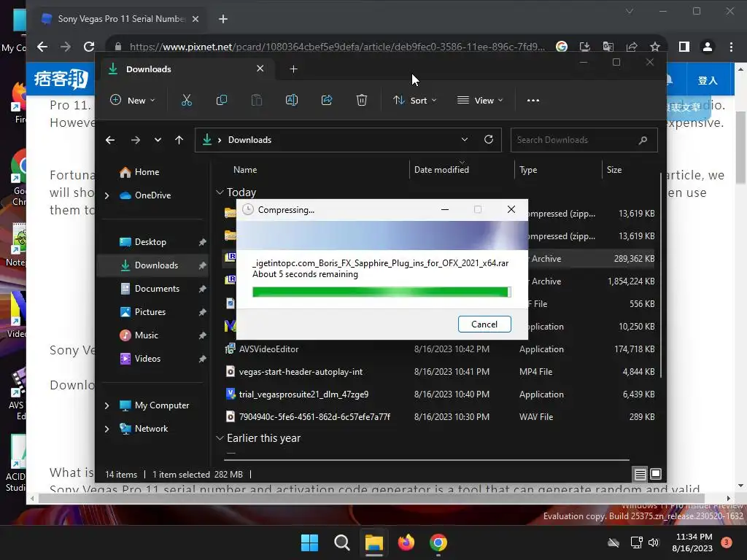Open taskbar Search
747x560 pixels.
[341, 542]
